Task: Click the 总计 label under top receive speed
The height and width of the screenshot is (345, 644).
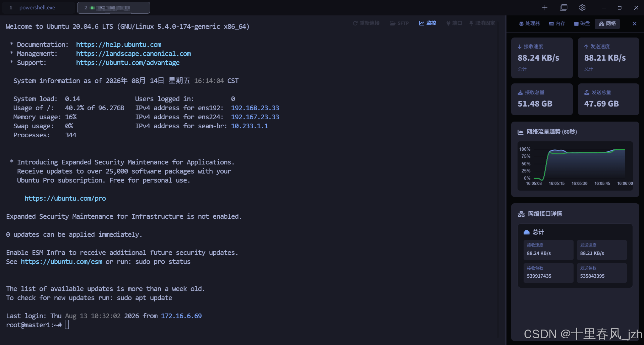Action: point(522,69)
